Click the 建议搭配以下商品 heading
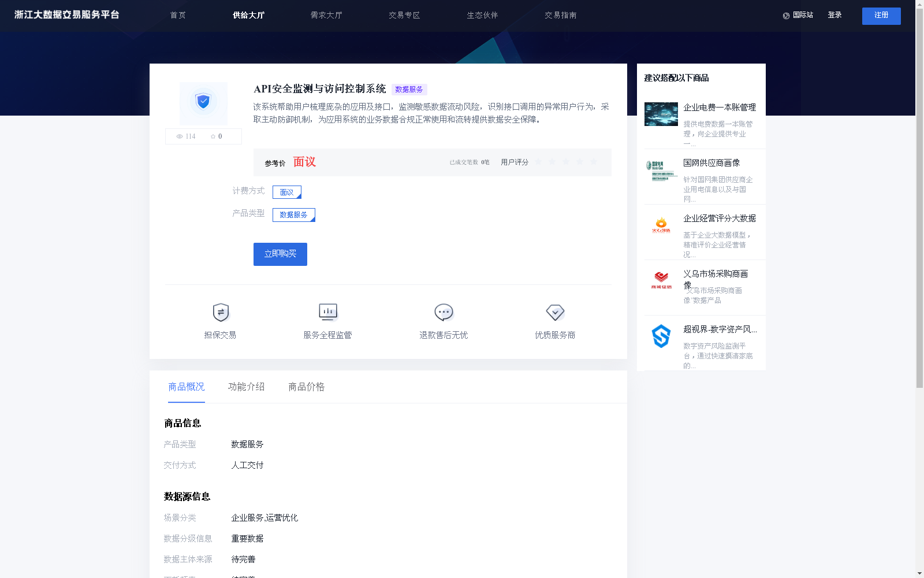The width and height of the screenshot is (924, 578). click(x=676, y=78)
